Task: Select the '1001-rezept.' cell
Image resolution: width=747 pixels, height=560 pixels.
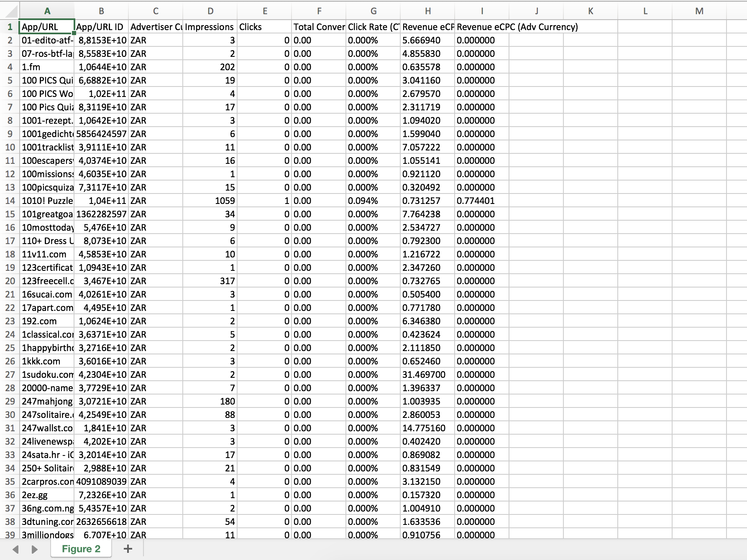Action: (x=47, y=120)
